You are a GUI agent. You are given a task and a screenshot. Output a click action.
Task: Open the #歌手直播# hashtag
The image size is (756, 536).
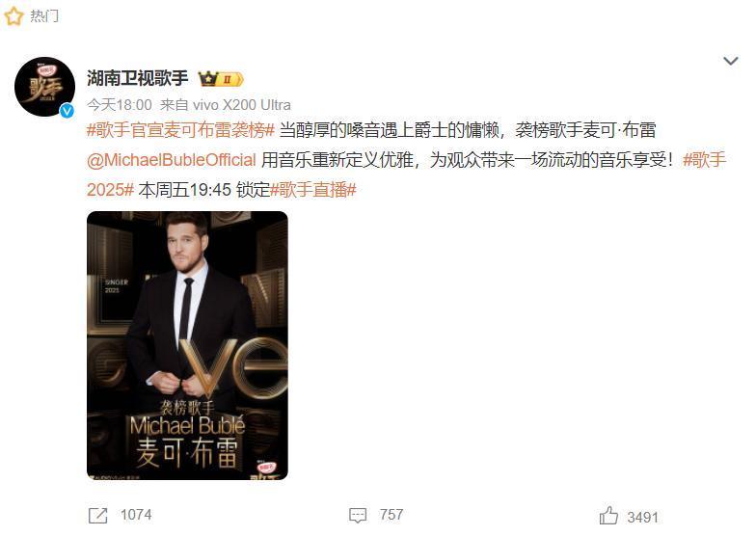(312, 190)
